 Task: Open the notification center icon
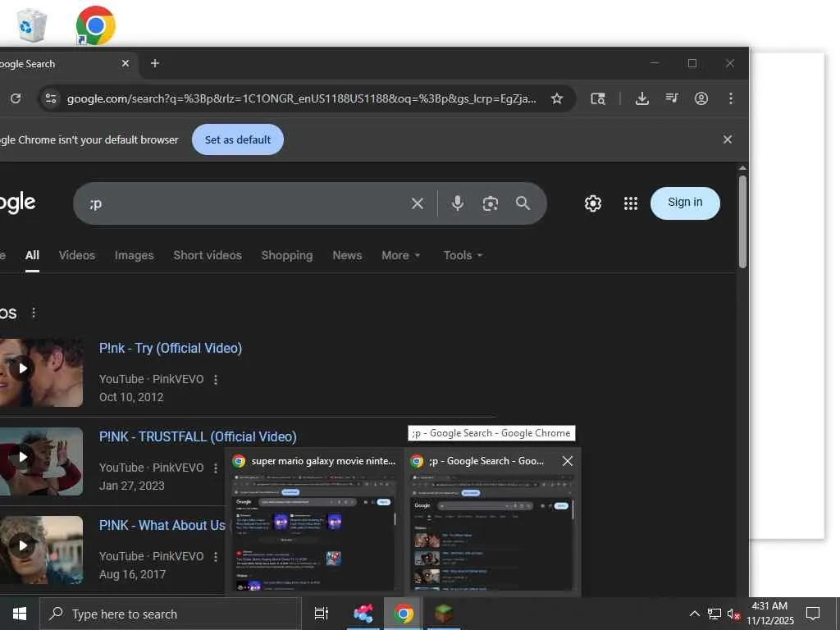[x=813, y=614]
